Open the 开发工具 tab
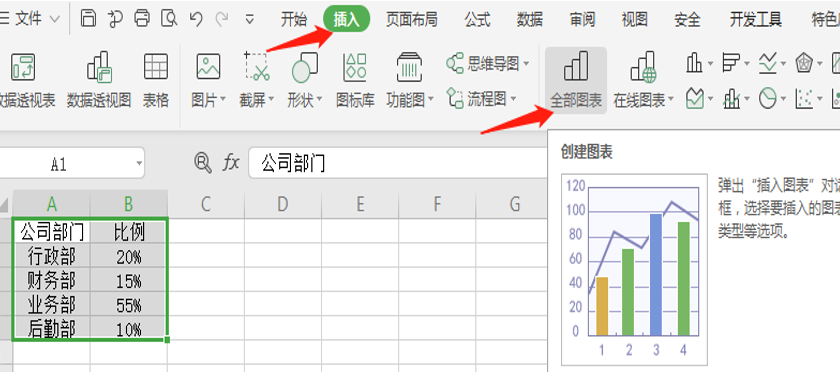 point(755,20)
